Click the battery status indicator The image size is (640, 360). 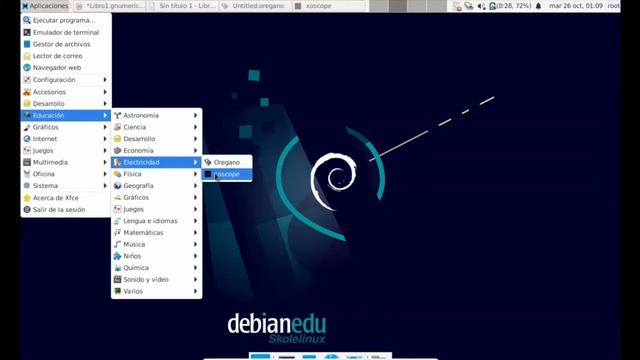tap(510, 6)
